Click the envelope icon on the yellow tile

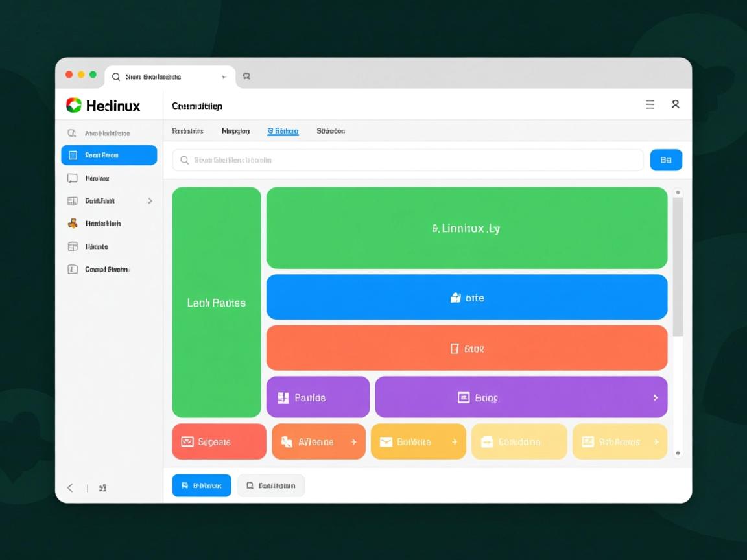pyautogui.click(x=386, y=442)
